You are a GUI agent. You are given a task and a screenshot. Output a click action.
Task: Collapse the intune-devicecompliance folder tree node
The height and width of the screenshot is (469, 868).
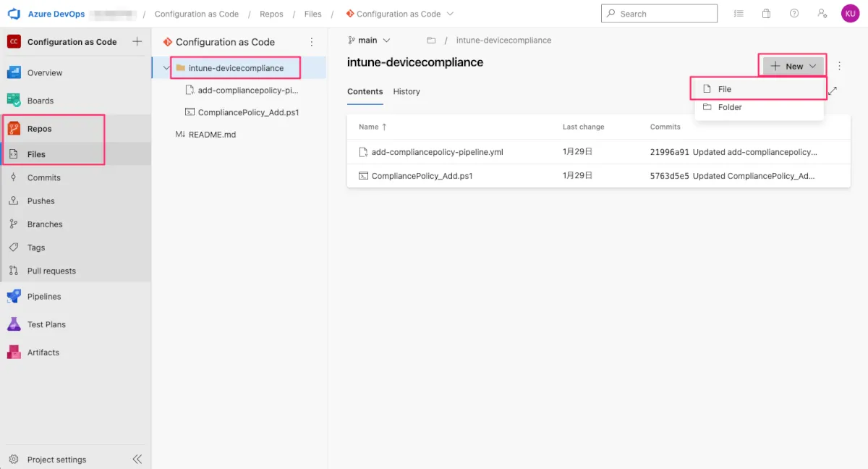point(165,68)
